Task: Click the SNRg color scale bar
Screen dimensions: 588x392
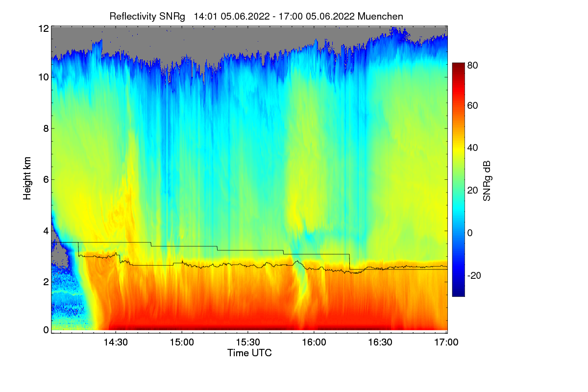Action: [458, 179]
